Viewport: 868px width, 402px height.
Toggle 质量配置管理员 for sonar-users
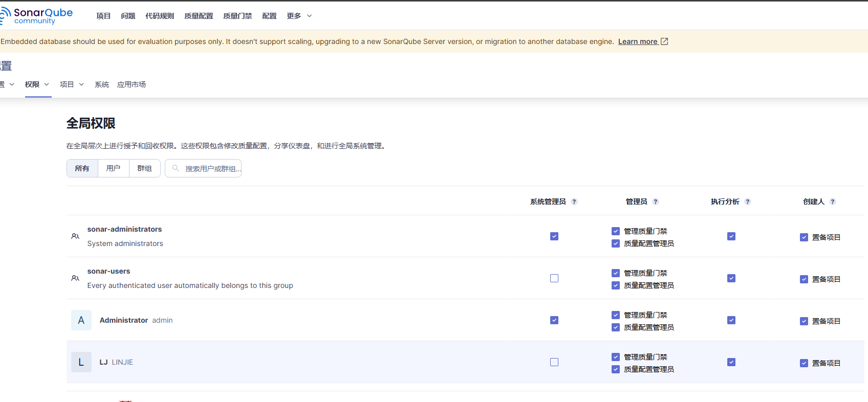(616, 285)
